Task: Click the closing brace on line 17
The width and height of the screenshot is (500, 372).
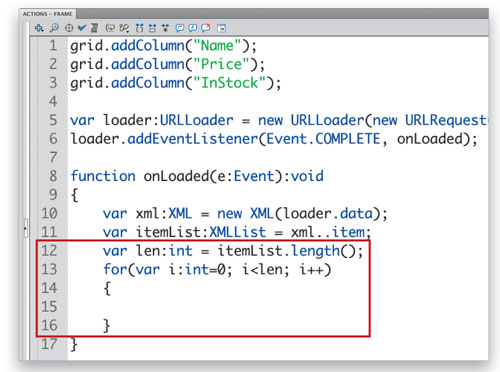Action: tap(74, 344)
